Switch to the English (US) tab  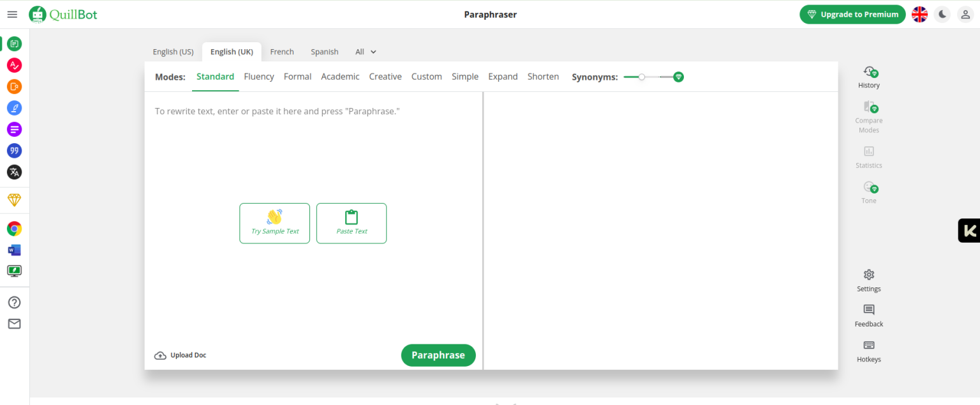[x=173, y=52]
